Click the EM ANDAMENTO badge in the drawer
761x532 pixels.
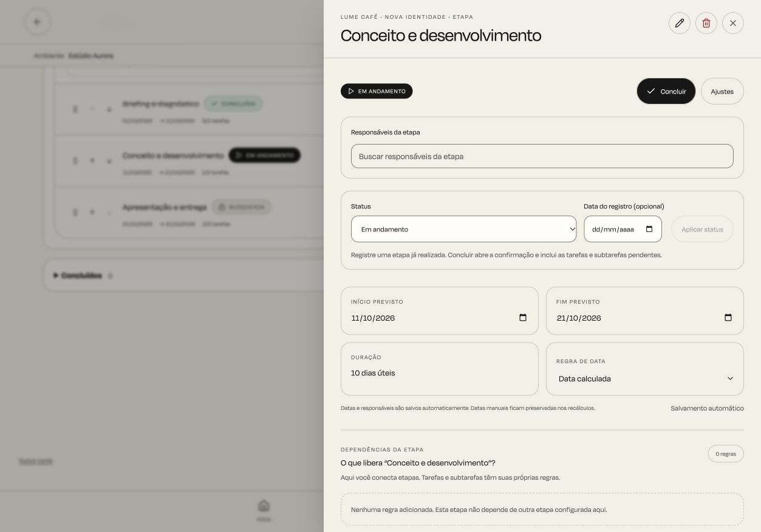pos(377,91)
